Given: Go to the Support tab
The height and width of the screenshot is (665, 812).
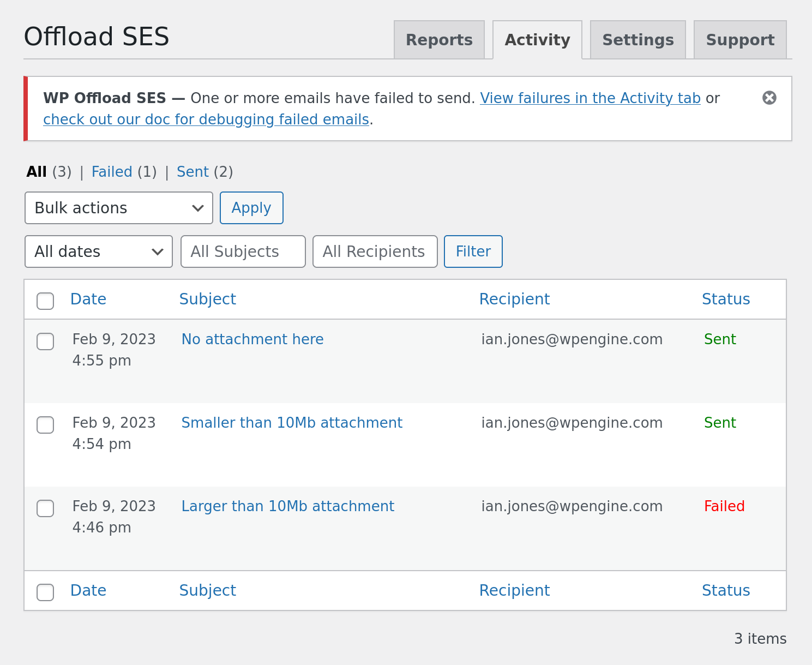Looking at the screenshot, I should point(740,40).
